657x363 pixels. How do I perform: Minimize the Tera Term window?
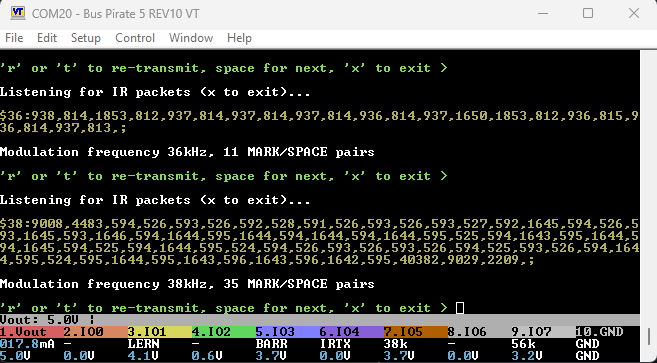click(x=543, y=13)
